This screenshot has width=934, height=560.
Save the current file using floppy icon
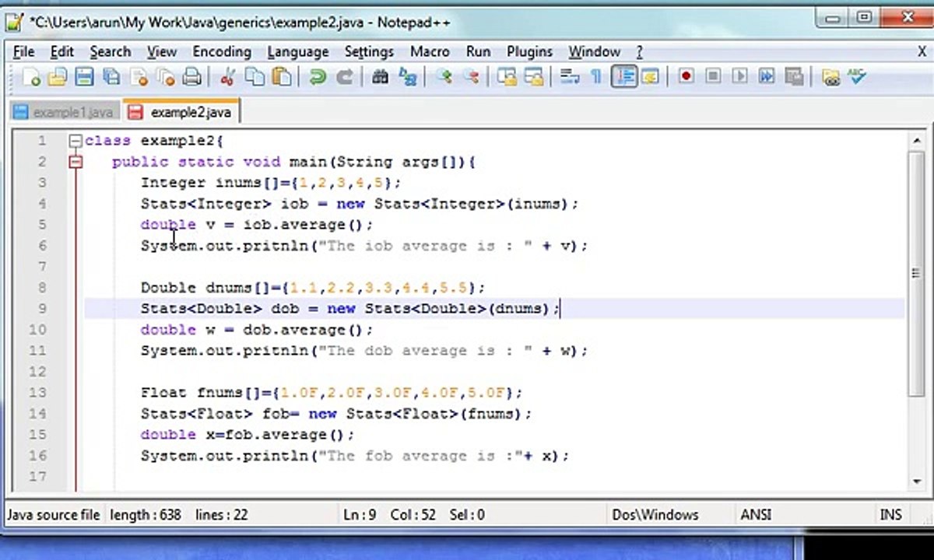pyautogui.click(x=84, y=77)
